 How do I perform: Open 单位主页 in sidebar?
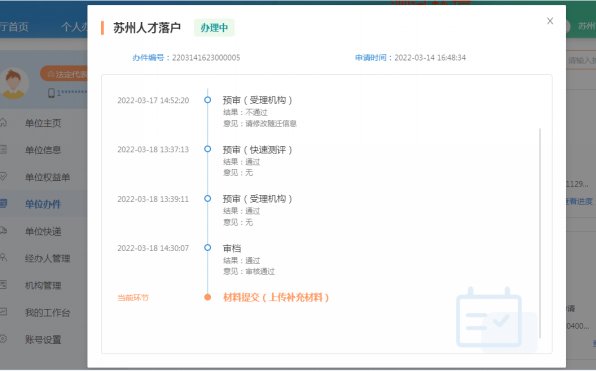(x=43, y=123)
